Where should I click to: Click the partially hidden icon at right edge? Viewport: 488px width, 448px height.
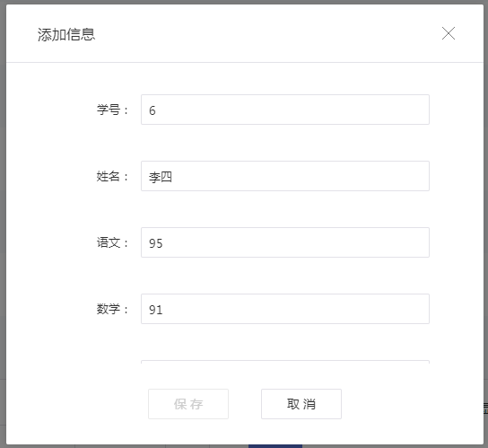tap(485, 408)
